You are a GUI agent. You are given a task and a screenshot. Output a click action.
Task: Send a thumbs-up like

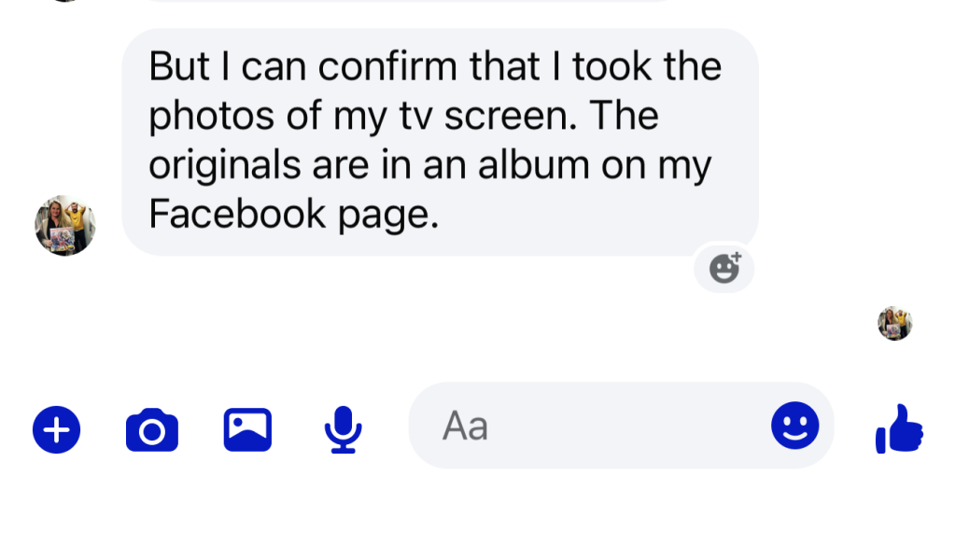click(x=899, y=429)
